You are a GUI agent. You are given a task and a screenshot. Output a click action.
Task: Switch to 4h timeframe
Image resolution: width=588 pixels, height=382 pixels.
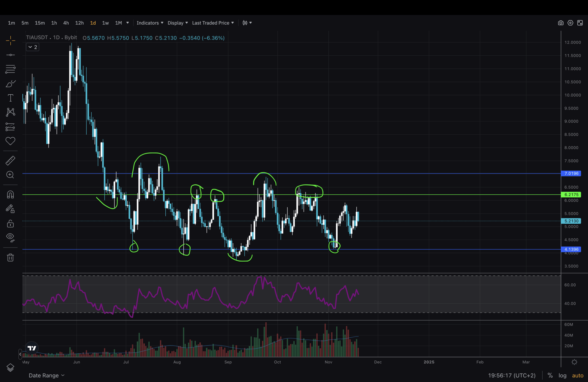pos(66,23)
